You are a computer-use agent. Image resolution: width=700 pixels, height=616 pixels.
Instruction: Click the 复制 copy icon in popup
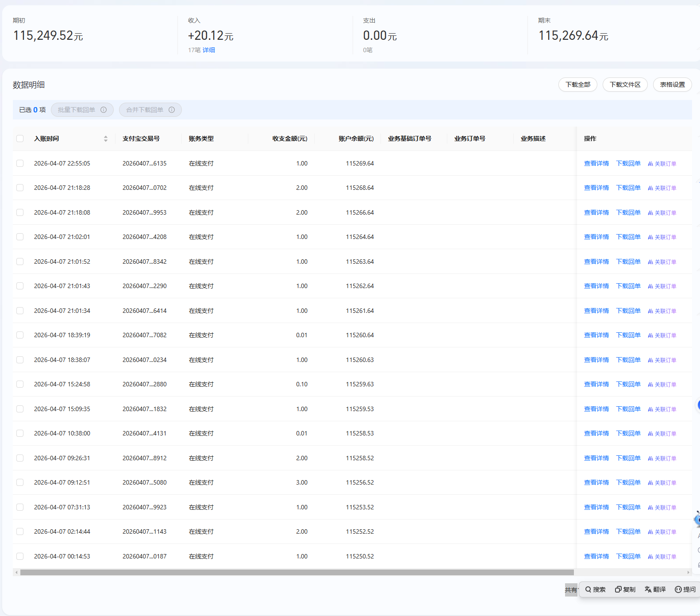pos(618,589)
